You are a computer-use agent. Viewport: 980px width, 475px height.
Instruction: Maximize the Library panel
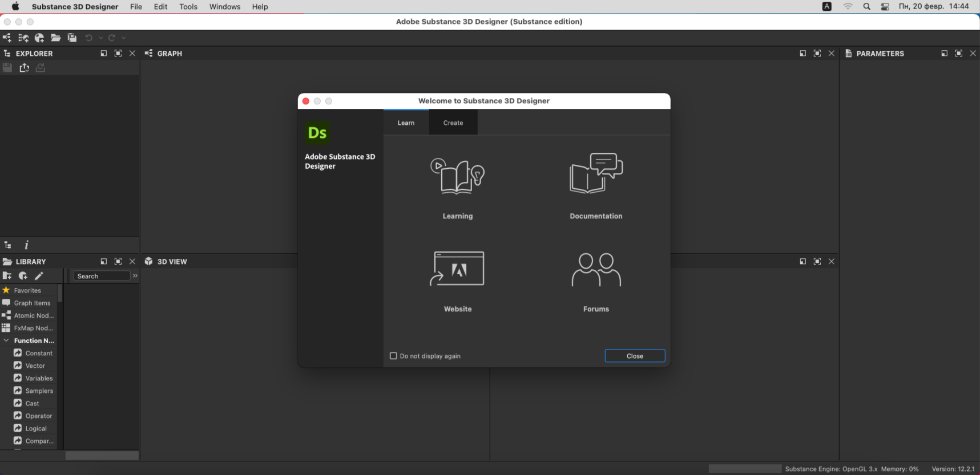tap(118, 262)
